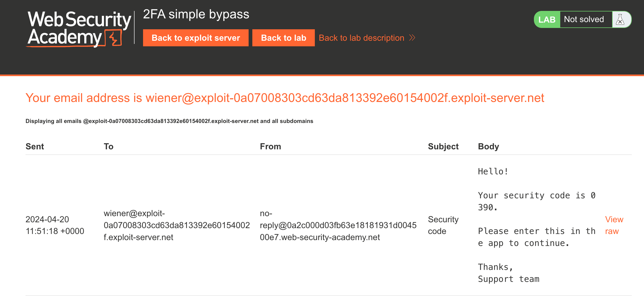Viewport: 644px width, 296px height.
Task: Click the green LAB badge
Action: [x=547, y=19]
